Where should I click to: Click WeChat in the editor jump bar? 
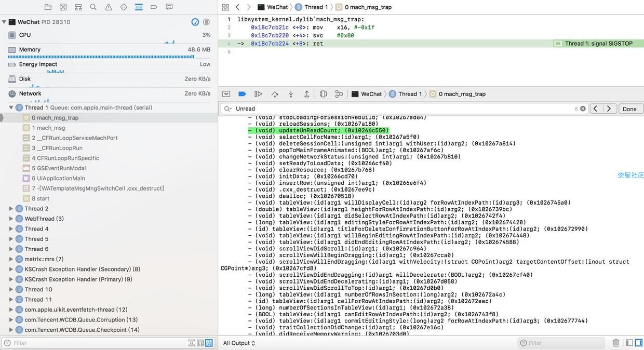click(273, 7)
